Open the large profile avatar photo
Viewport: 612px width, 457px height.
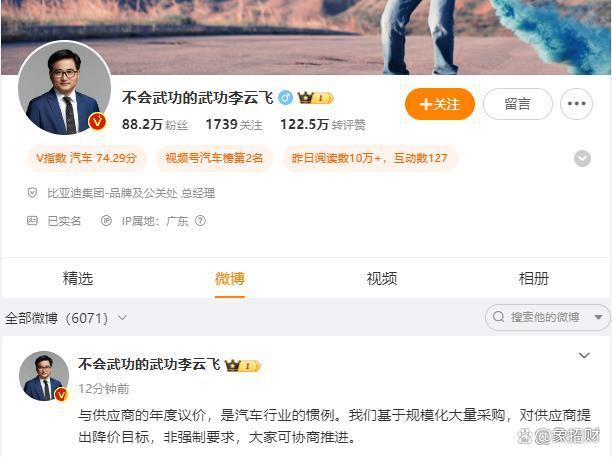(64, 88)
